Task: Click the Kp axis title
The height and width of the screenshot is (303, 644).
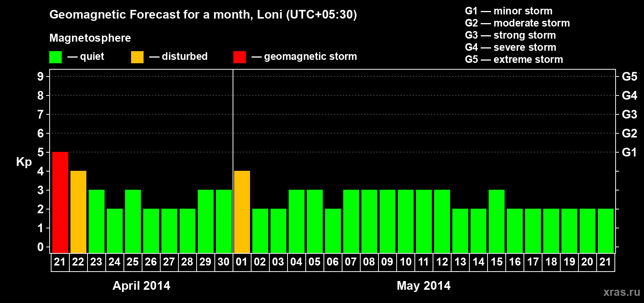Action: pos(24,162)
